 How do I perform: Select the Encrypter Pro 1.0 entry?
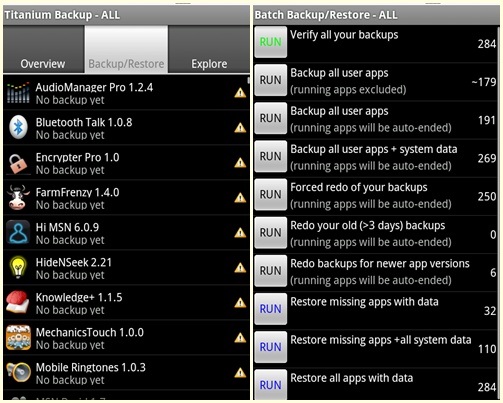(x=126, y=163)
